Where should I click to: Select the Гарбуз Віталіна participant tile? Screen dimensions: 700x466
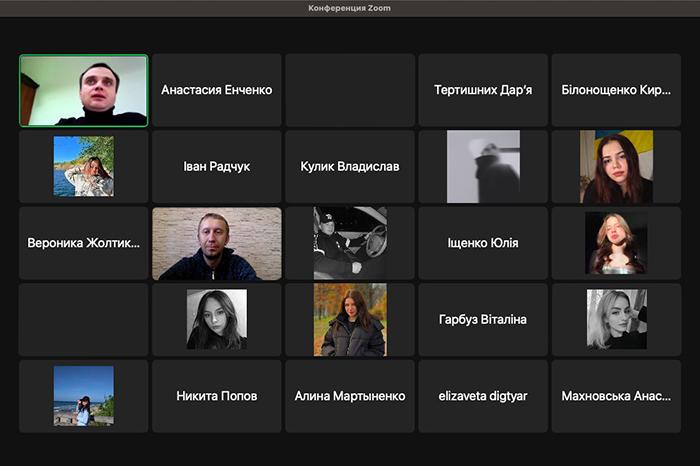click(483, 319)
